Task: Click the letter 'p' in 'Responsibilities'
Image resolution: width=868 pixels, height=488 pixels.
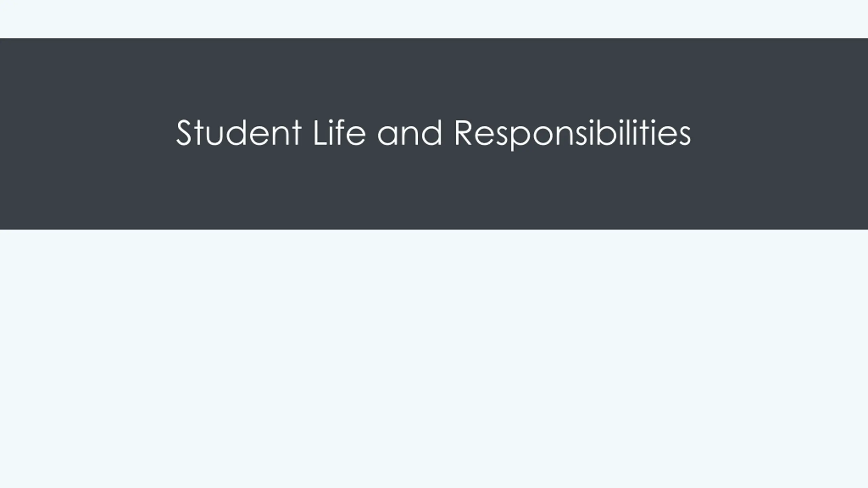Action: [520, 138]
